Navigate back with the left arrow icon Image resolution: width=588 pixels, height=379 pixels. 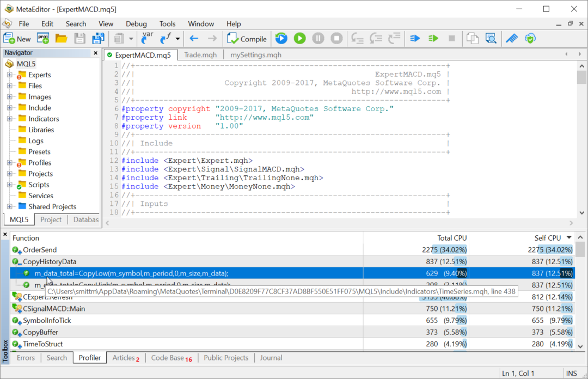pyautogui.click(x=194, y=38)
